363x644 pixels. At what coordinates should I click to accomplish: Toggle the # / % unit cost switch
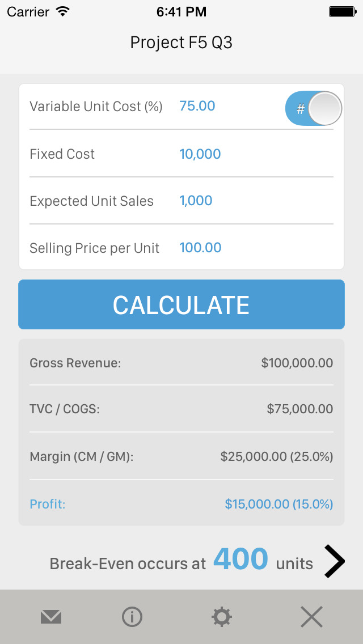(x=313, y=108)
